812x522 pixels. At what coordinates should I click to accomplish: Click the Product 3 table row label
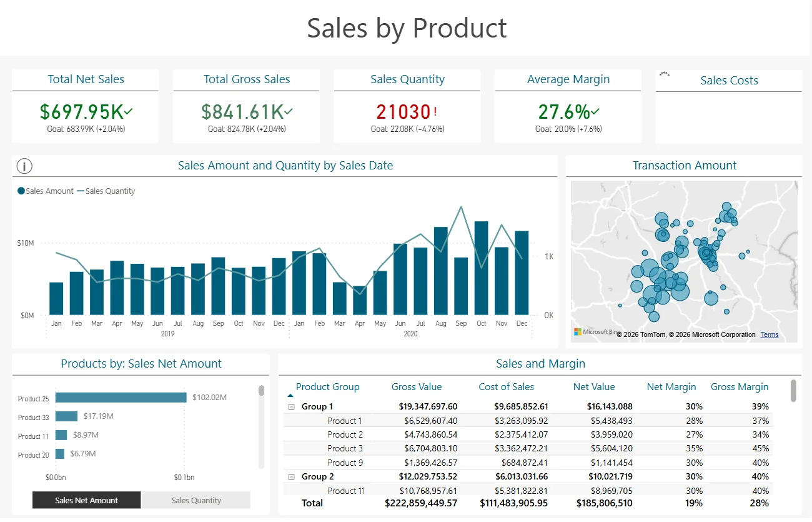click(345, 448)
